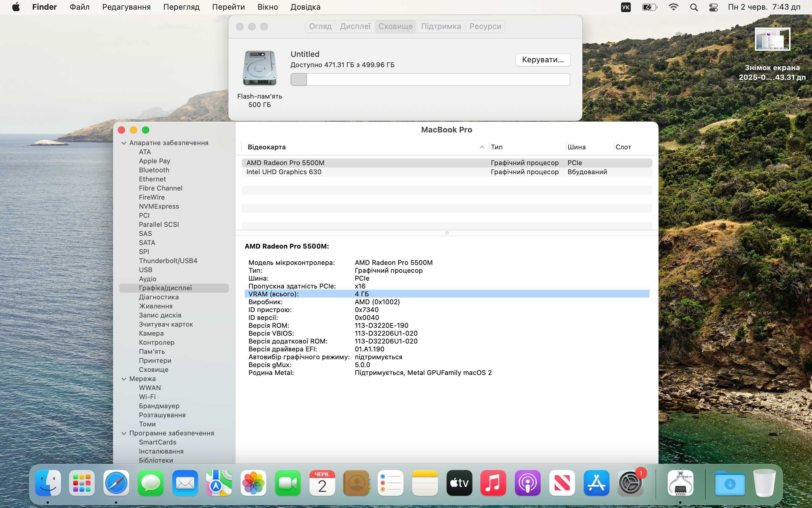Select the AMD Radeon Pro 5500M row

pos(447,163)
